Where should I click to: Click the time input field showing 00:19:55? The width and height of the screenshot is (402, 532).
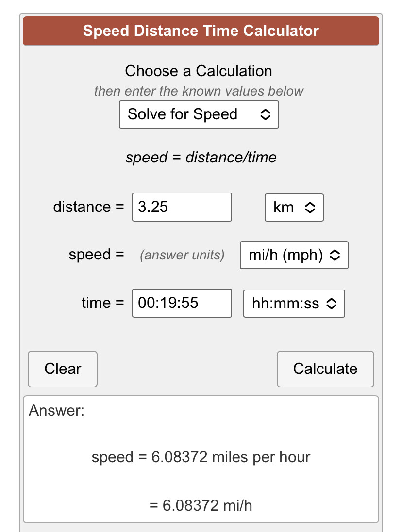click(x=182, y=303)
